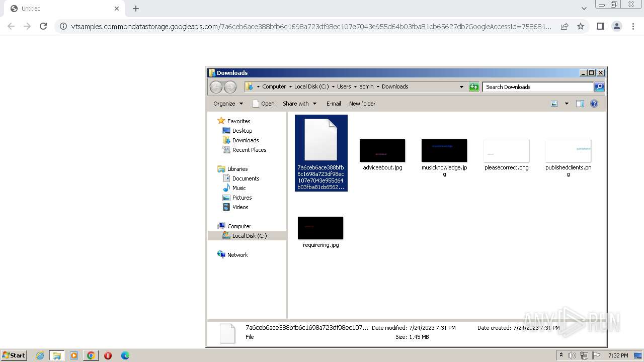The image size is (644, 362).
Task: Expand the view options dropdown arrow
Action: [567, 104]
